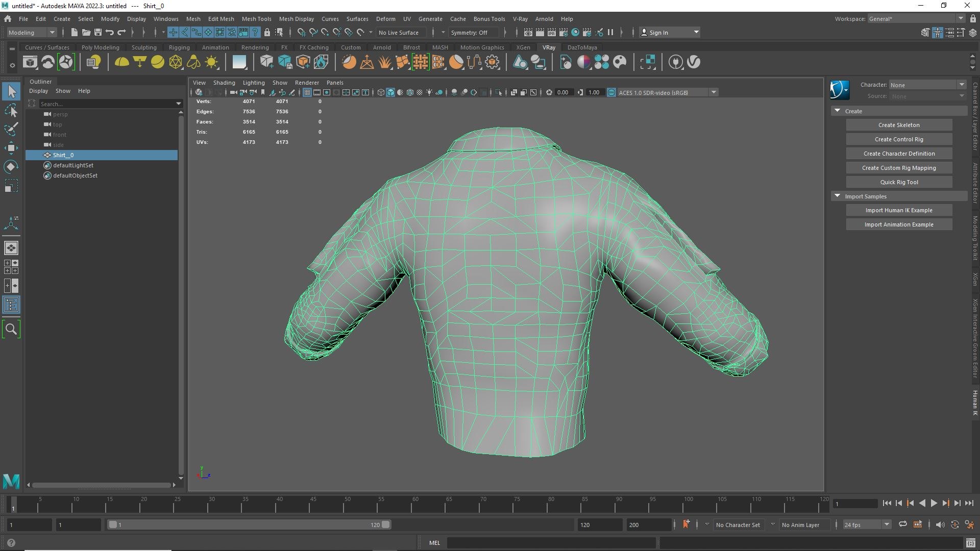Click the Outliner horizontal scrollbar
This screenshot has height=551, width=980.
tap(101, 485)
